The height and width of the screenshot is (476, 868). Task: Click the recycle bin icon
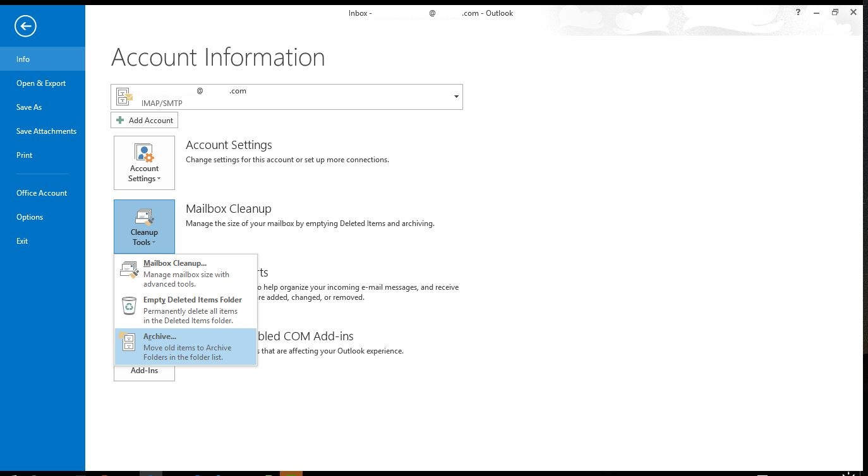129,306
